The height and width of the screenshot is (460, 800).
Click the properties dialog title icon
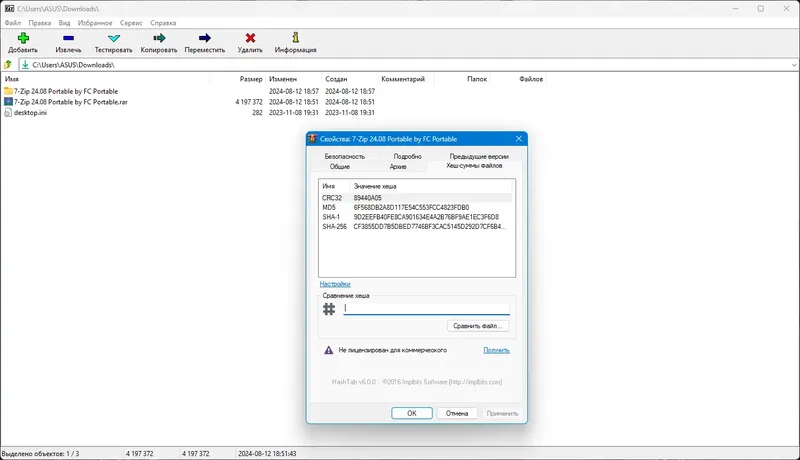pyautogui.click(x=313, y=139)
